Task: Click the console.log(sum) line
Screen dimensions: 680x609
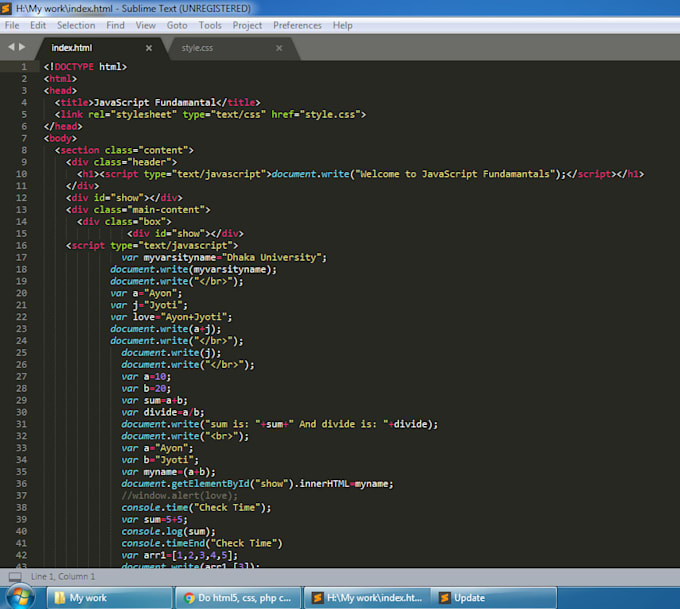Action: (168, 531)
